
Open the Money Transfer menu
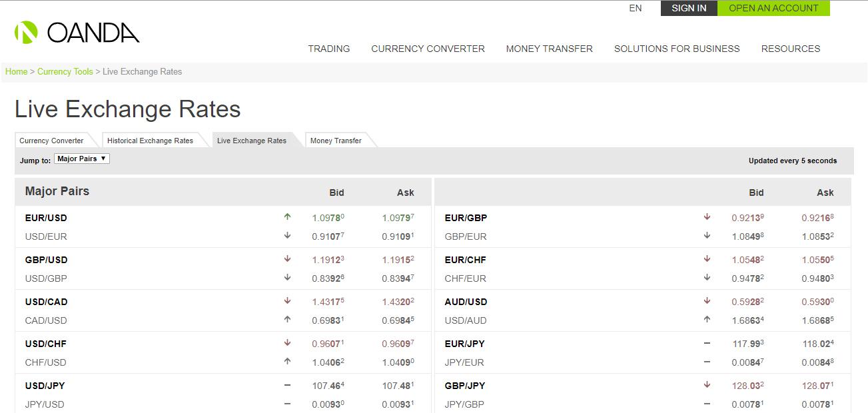[550, 49]
